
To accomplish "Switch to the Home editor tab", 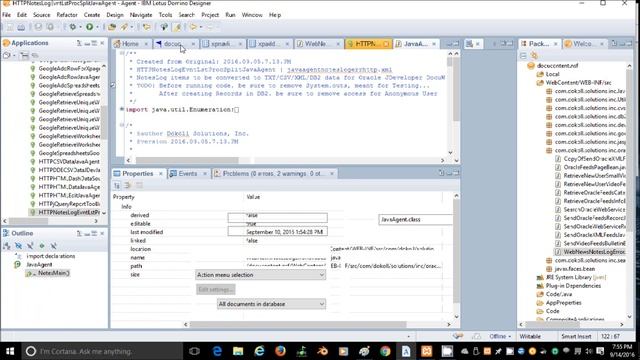I will [130, 44].
